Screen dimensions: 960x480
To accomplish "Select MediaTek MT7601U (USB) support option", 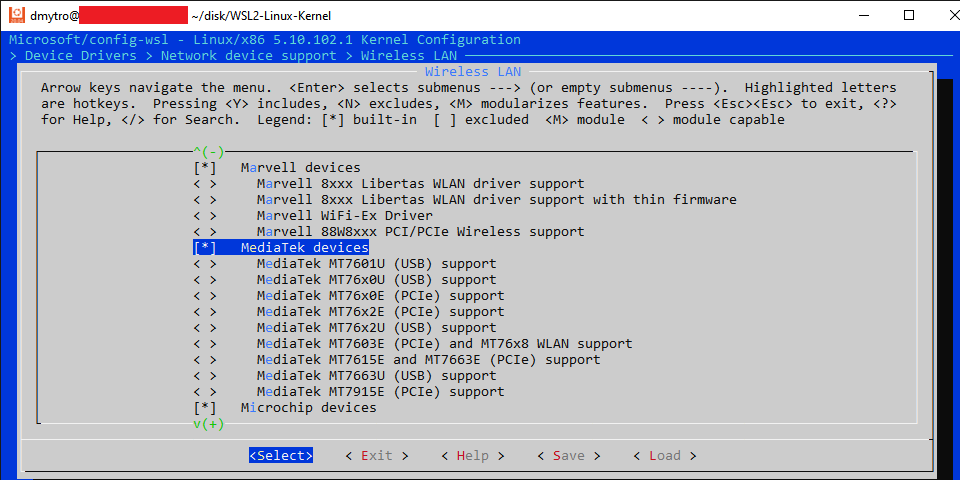I will point(376,264).
